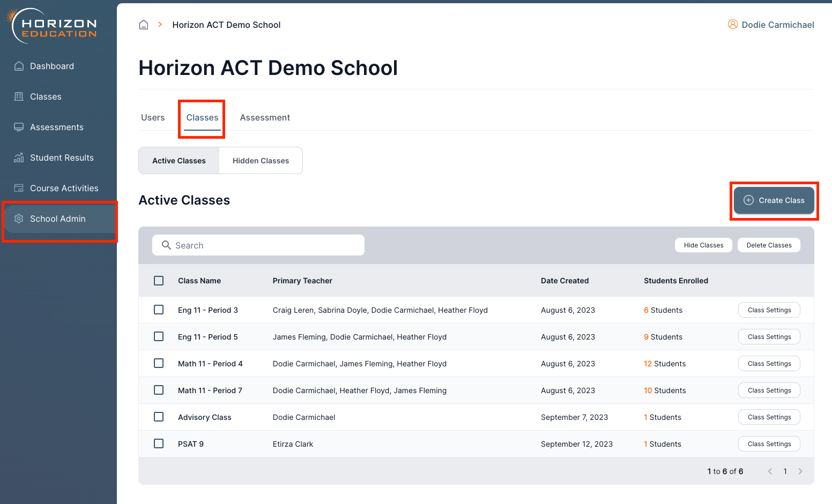This screenshot has height=504, width=832.
Task: Click the Assessments monitor icon
Action: (x=19, y=127)
